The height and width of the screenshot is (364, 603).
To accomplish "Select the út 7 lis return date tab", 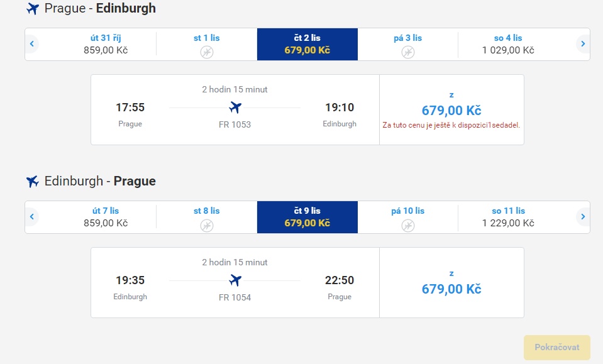I will (106, 217).
